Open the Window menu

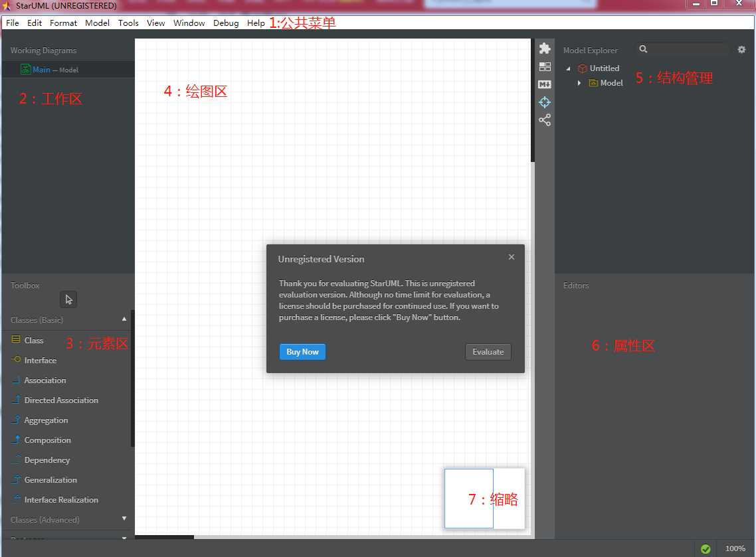tap(189, 23)
